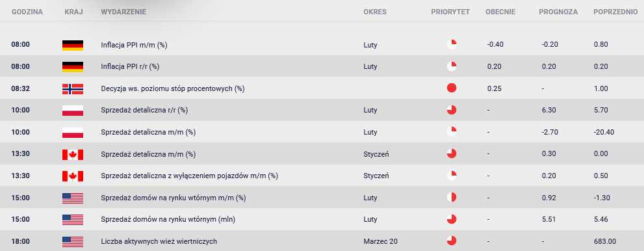Click half-filled priority icon for Sprzedaż domów m/m
The image size is (644, 251).
452,197
